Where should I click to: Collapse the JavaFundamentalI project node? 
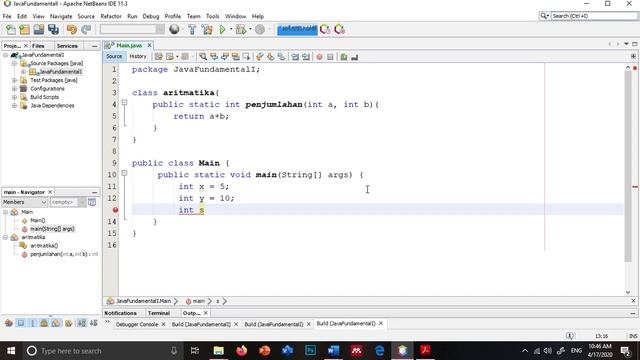click(x=6, y=55)
